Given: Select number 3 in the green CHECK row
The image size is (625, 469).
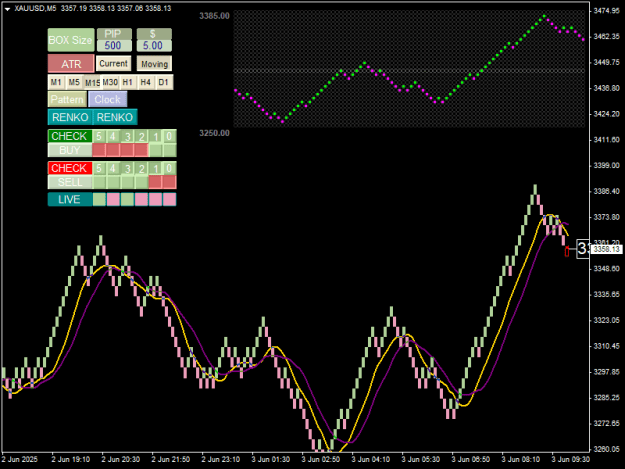Looking at the screenshot, I should coord(127,136).
